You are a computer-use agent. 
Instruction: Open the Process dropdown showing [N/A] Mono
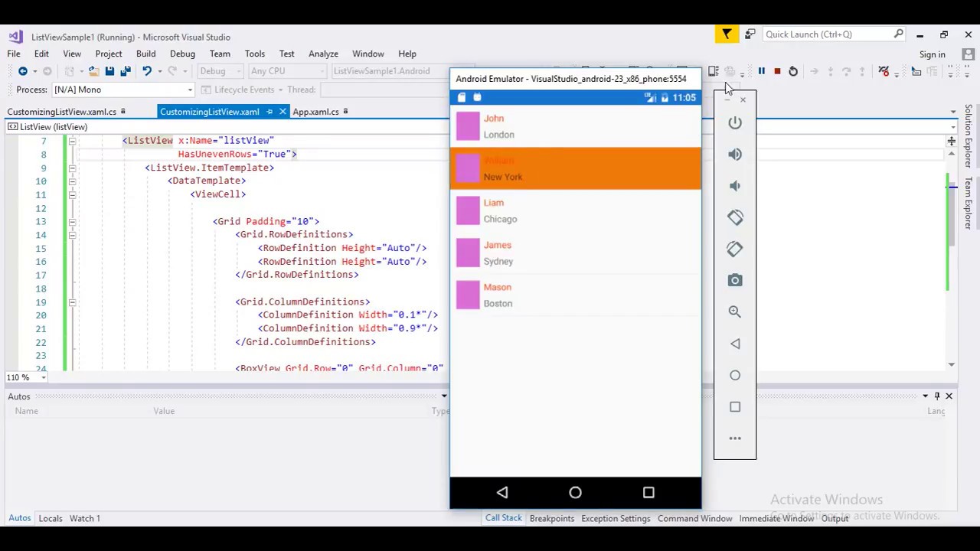[x=123, y=90]
